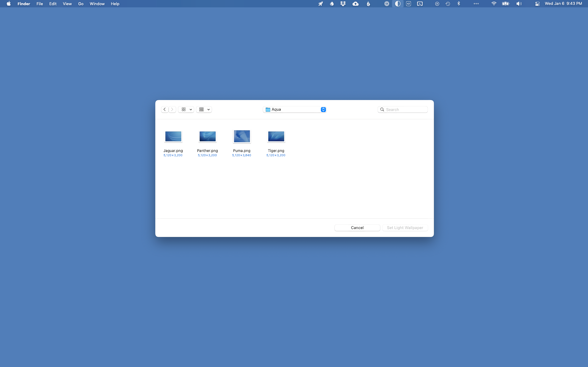Open Control Center from menu bar
This screenshot has height=367, width=588.
click(x=537, y=4)
